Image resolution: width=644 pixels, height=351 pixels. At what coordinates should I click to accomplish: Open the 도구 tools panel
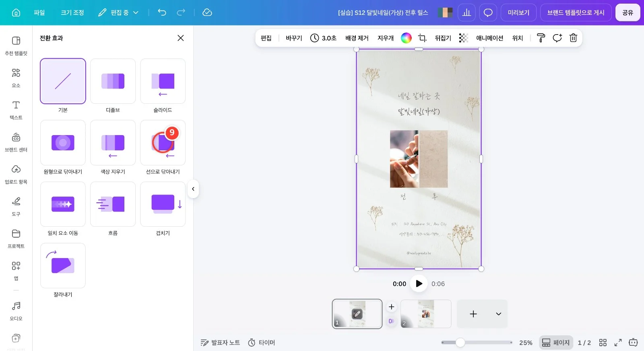click(16, 207)
